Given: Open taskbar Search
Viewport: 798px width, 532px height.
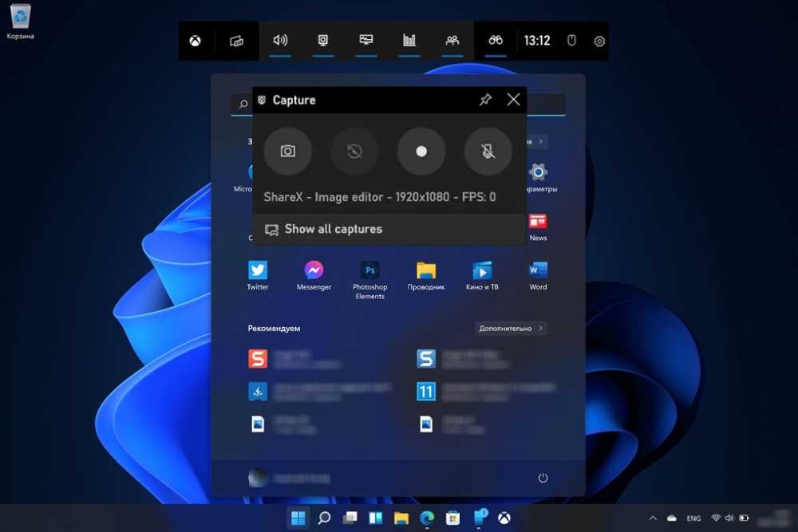Looking at the screenshot, I should (x=324, y=518).
